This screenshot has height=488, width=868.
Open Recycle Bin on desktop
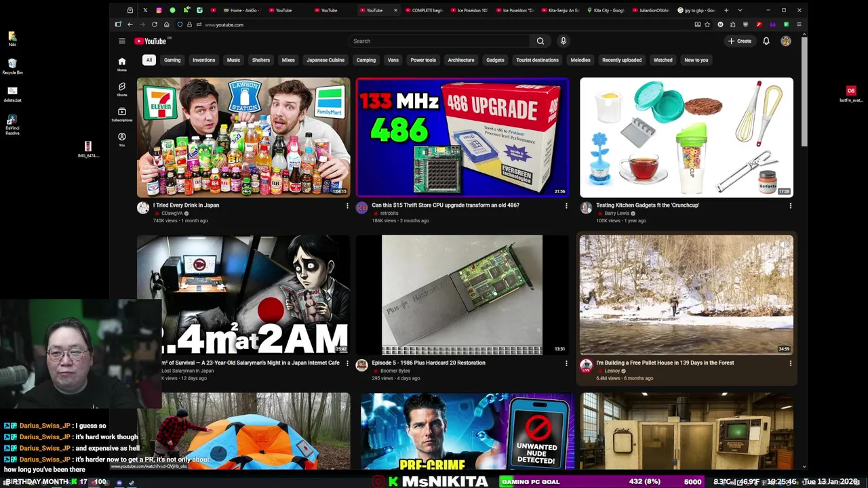coord(12,66)
